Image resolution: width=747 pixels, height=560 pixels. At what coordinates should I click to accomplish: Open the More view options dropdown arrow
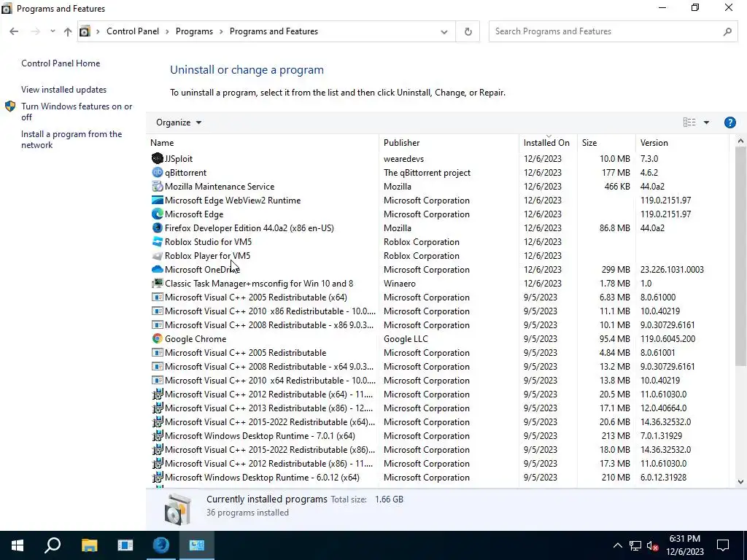click(706, 122)
